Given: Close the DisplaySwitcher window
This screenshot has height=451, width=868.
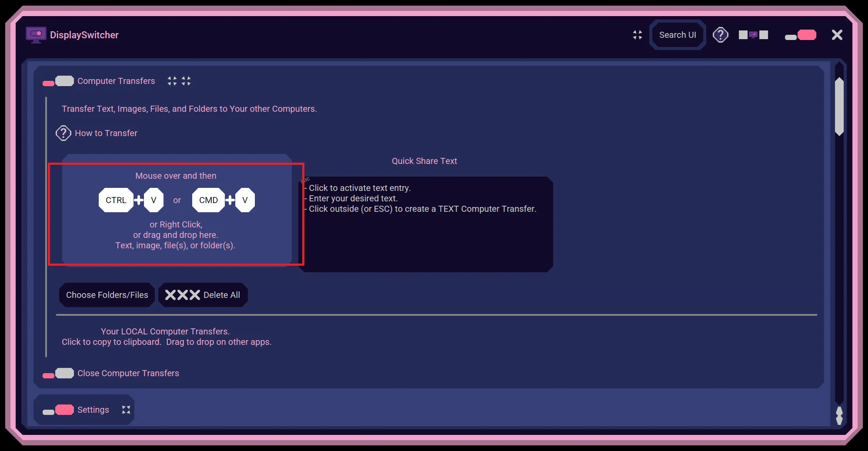Looking at the screenshot, I should click(x=837, y=35).
